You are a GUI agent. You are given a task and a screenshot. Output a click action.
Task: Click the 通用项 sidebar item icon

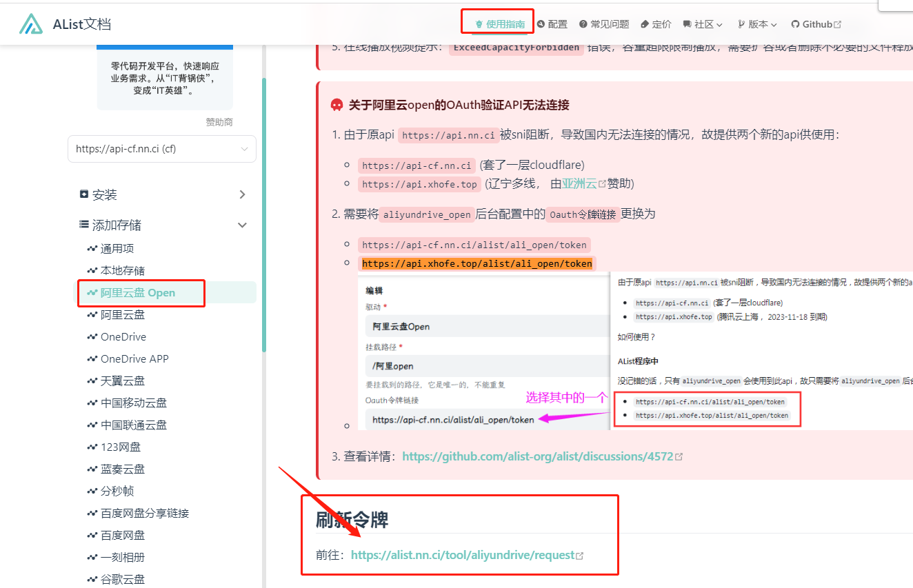point(92,249)
